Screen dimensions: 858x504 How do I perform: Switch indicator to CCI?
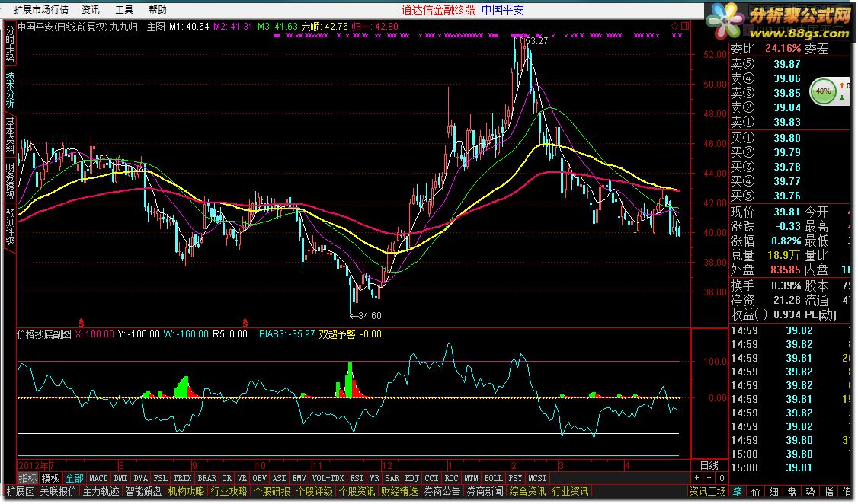[x=431, y=478]
